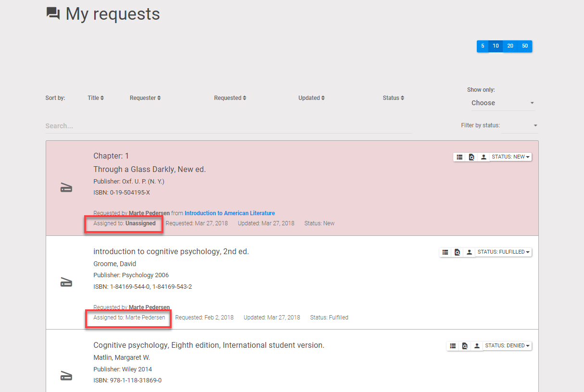Screen dimensions: 584x392
Task: Click the My requests heading
Action: [113, 14]
